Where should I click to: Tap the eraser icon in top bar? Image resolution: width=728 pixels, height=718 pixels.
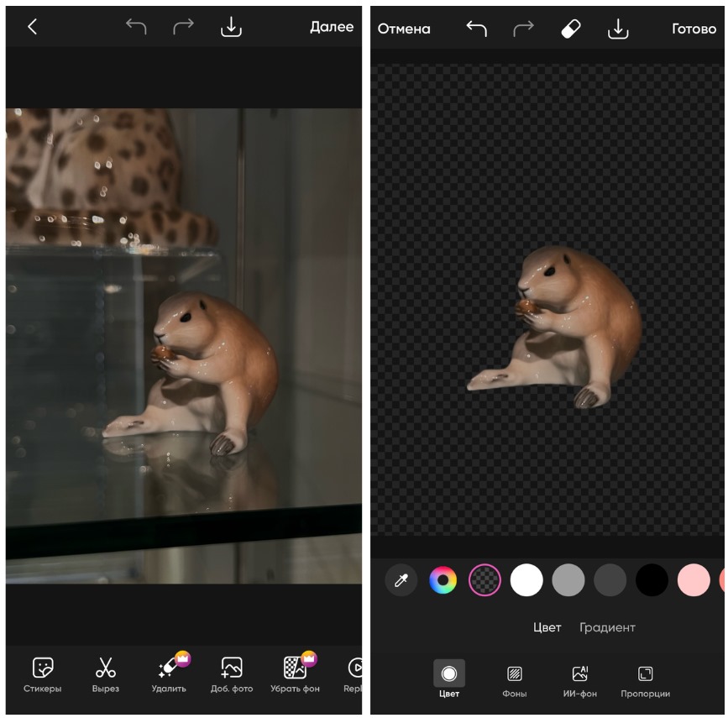click(571, 29)
